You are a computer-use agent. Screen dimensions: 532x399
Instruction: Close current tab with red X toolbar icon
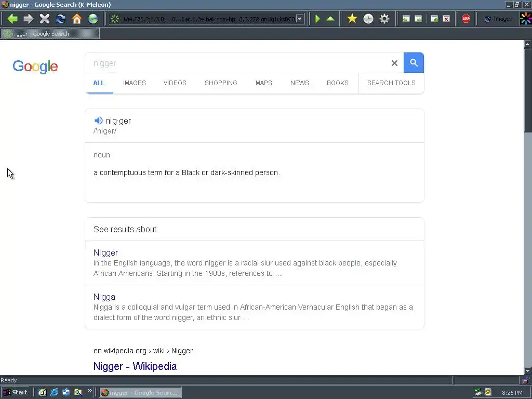pos(446,19)
